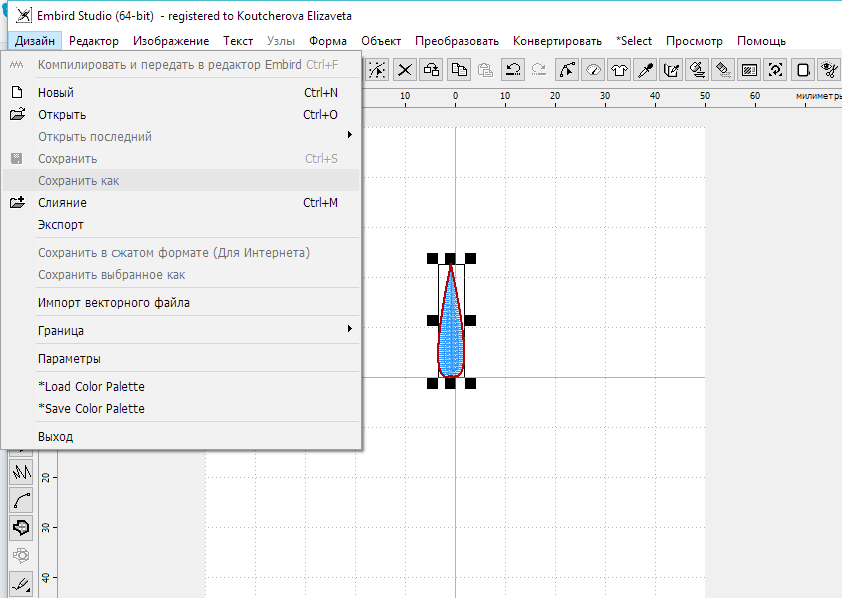Viewport: 842px width, 598px height.
Task: Click the Embird Studio title bar app icon
Action: pos(23,16)
